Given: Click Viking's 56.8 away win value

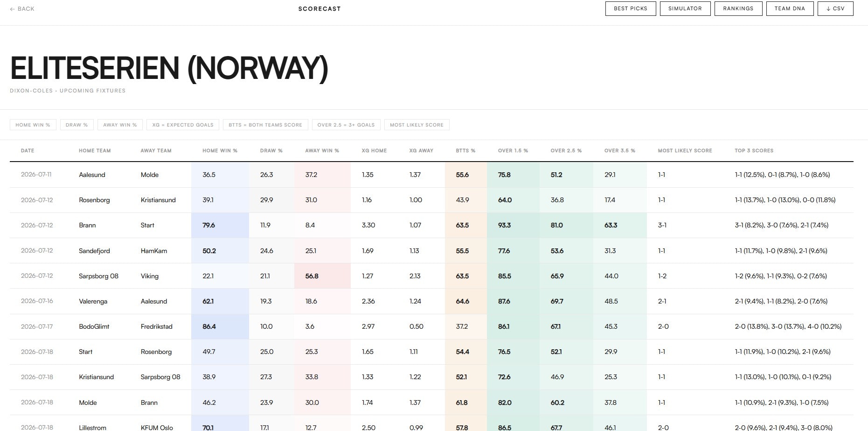Looking at the screenshot, I should coord(312,276).
